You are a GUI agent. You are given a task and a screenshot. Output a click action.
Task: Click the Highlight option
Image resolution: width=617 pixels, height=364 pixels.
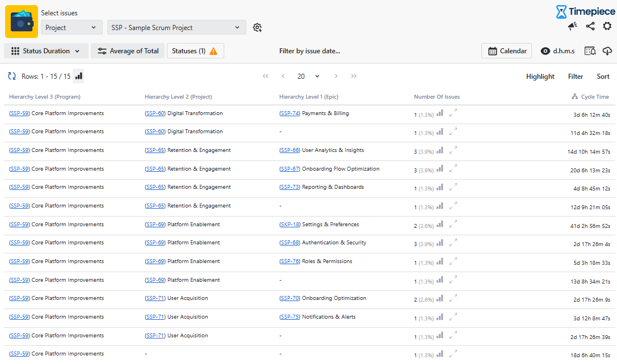pos(540,77)
